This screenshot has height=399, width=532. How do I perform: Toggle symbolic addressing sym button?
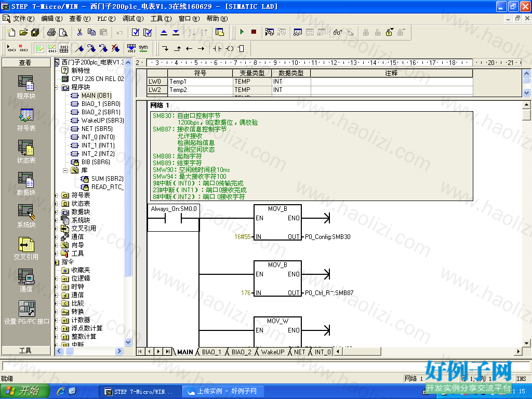143,48
